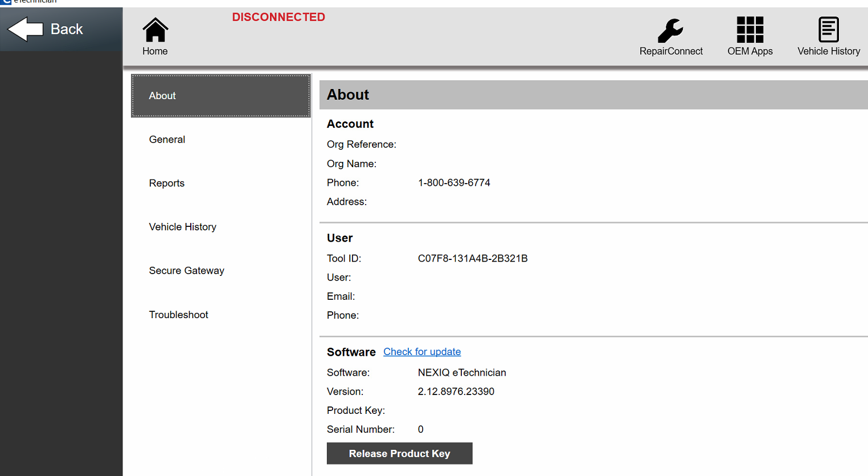The width and height of the screenshot is (868, 476).
Task: Click the Software section heading
Action: pyautogui.click(x=351, y=352)
